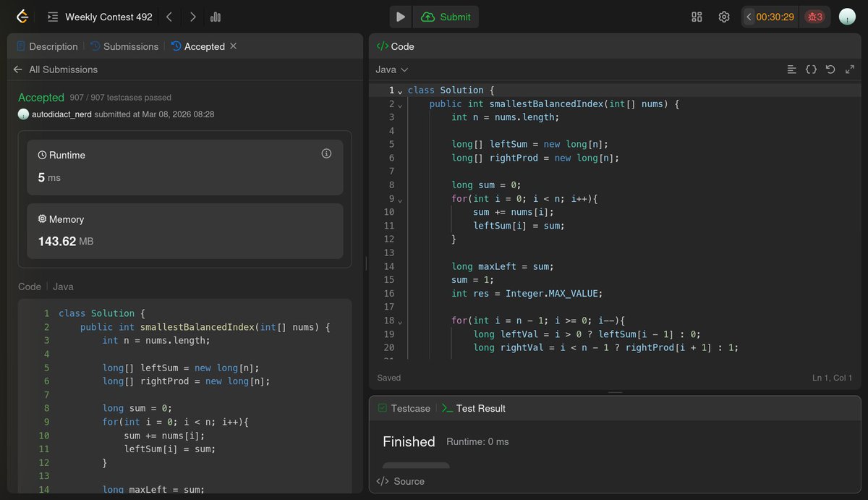
Task: Open the Source panel at bottom
Action: 401,481
